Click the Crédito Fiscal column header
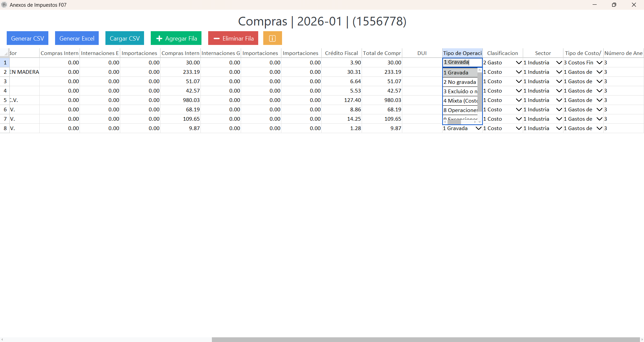The height and width of the screenshot is (342, 644). click(341, 53)
